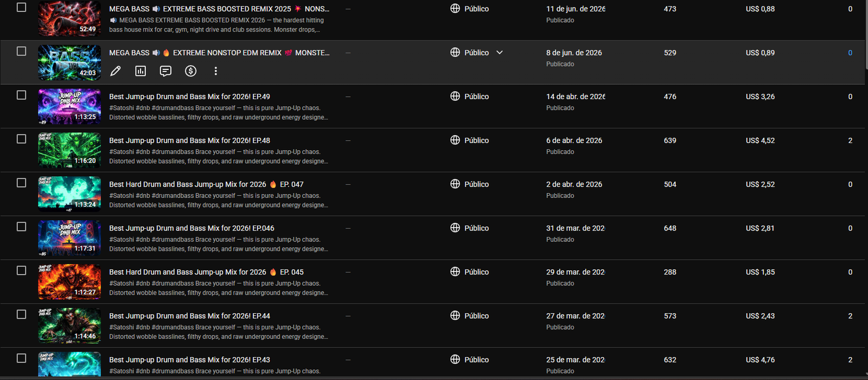This screenshot has width=868, height=380.
Task: Click the horizontal scrollbar at bottom
Action: point(434,378)
